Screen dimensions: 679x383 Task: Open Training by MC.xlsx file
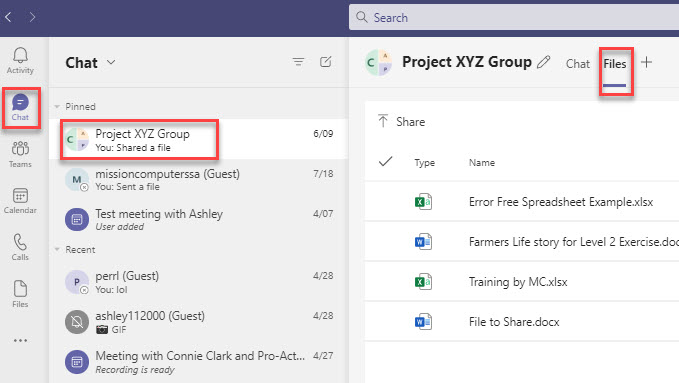point(518,282)
